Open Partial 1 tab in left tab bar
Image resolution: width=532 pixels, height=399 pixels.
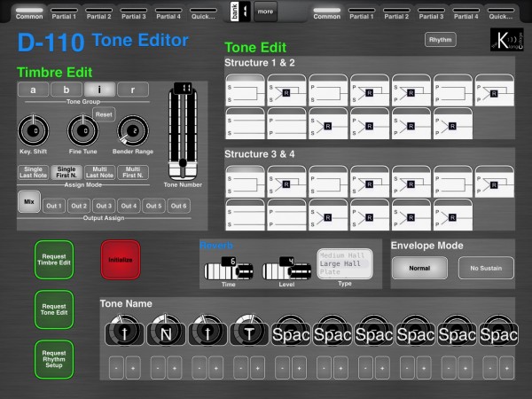click(x=64, y=13)
